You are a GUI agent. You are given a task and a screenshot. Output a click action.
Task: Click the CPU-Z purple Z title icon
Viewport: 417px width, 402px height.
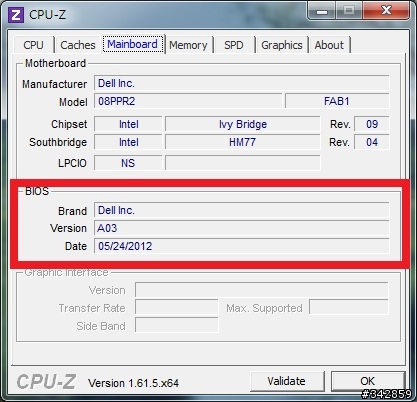(16, 15)
